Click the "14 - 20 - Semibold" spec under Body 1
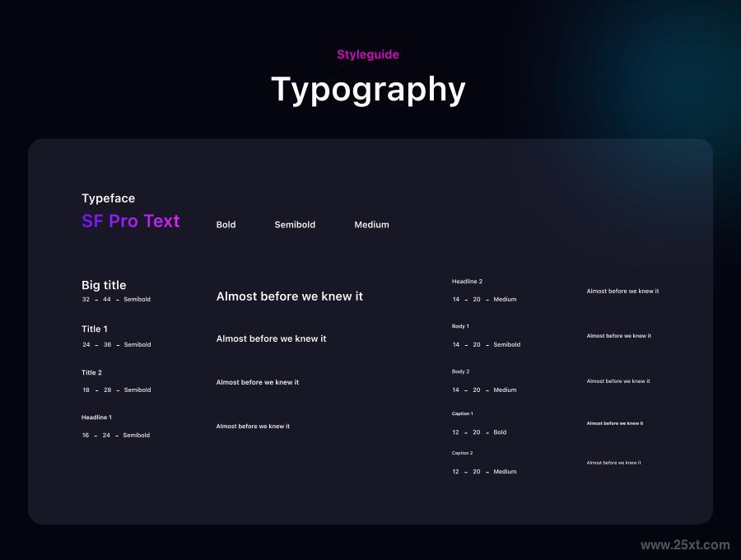The image size is (741, 560). pos(487,344)
